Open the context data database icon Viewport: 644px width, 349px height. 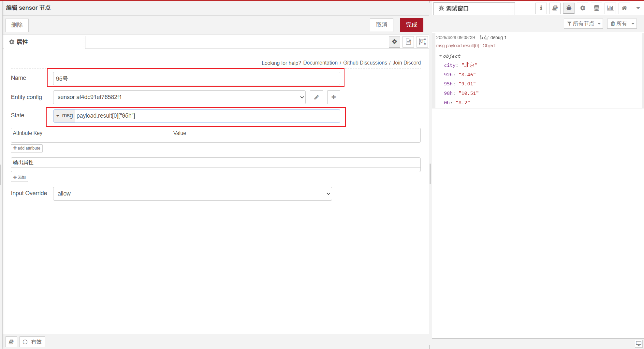click(596, 8)
